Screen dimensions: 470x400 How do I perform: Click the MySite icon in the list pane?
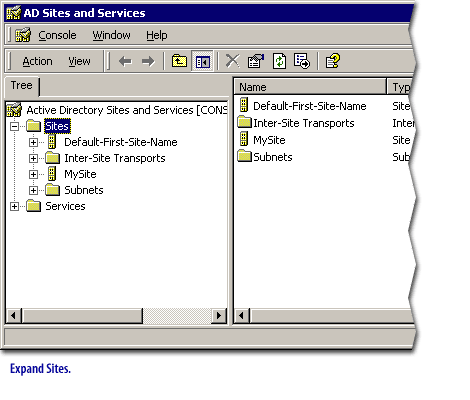[244, 139]
